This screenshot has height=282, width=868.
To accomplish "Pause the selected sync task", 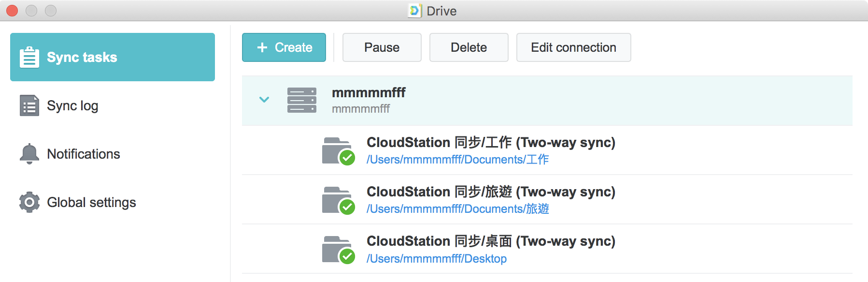I will (x=382, y=47).
